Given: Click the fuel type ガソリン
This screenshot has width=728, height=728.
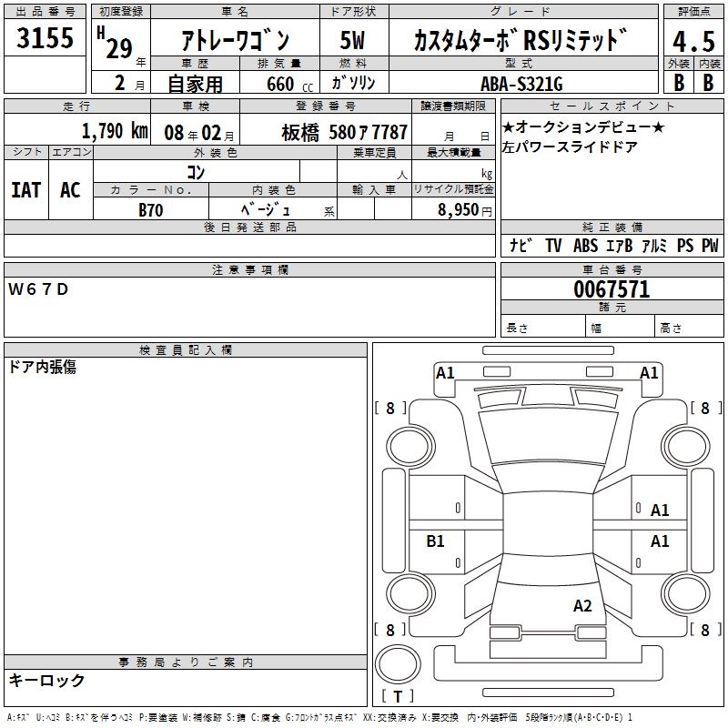Looking at the screenshot, I should coord(353,83).
